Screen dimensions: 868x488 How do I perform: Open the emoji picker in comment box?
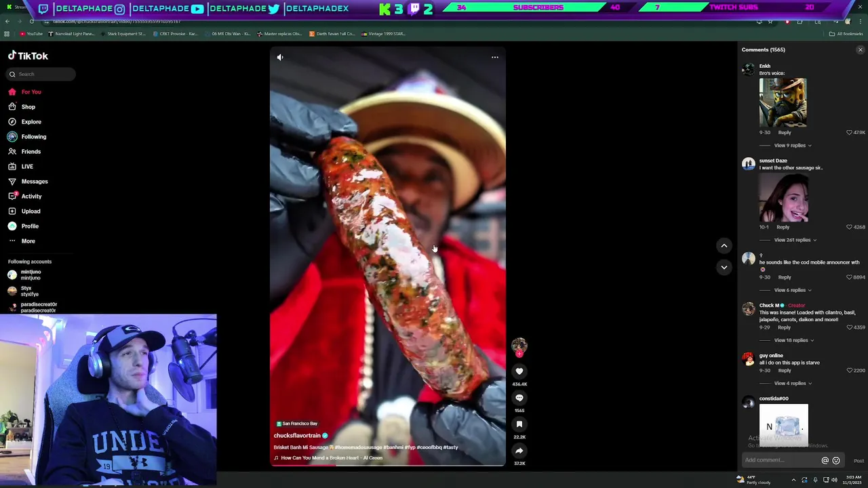click(836, 460)
